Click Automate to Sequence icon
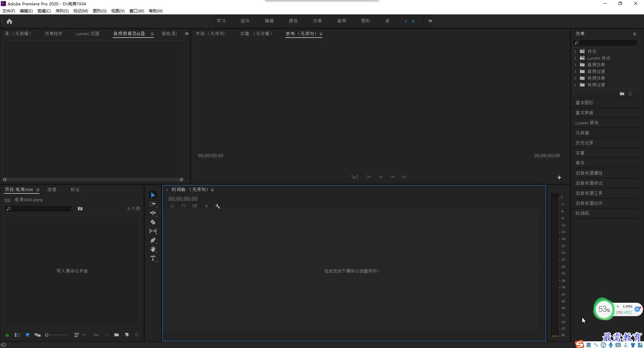This screenshot has height=348, width=644. coord(96,335)
